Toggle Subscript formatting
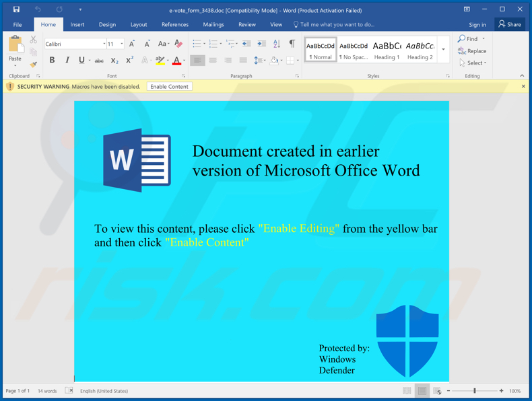Screen dimensions: 532x401 [114, 61]
